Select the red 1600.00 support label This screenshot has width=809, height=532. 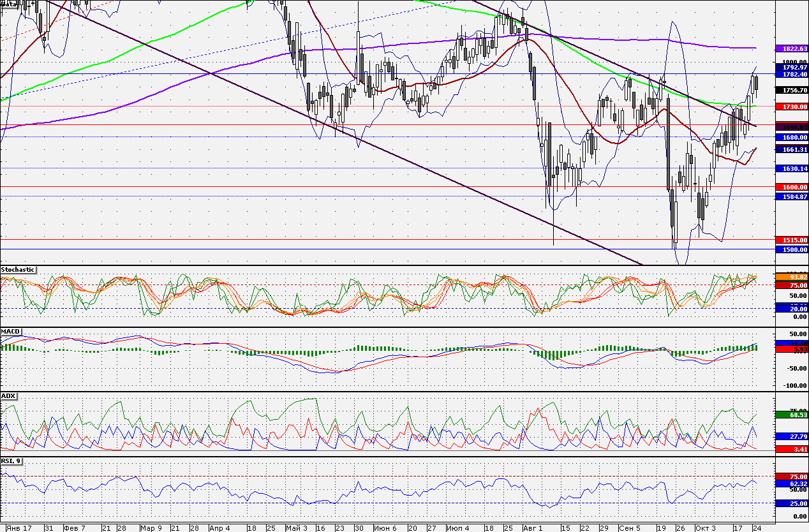(791, 187)
